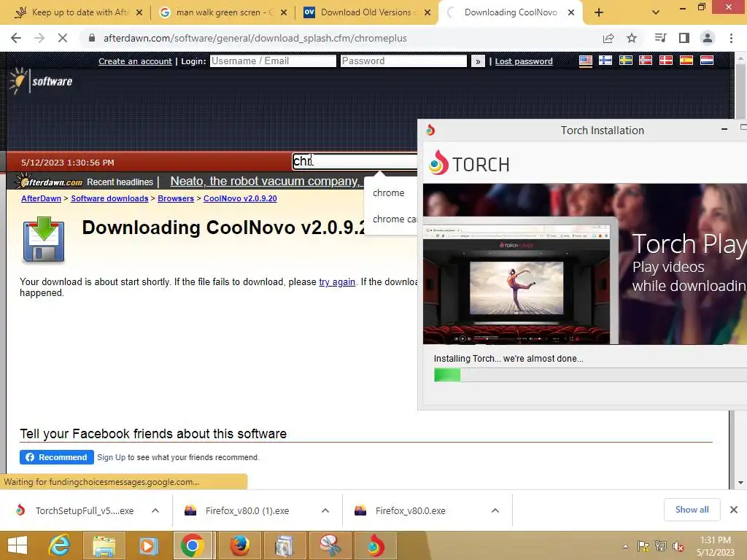This screenshot has width=747, height=560.
Task: Open Chrome three-dot menu
Action: coord(731,38)
